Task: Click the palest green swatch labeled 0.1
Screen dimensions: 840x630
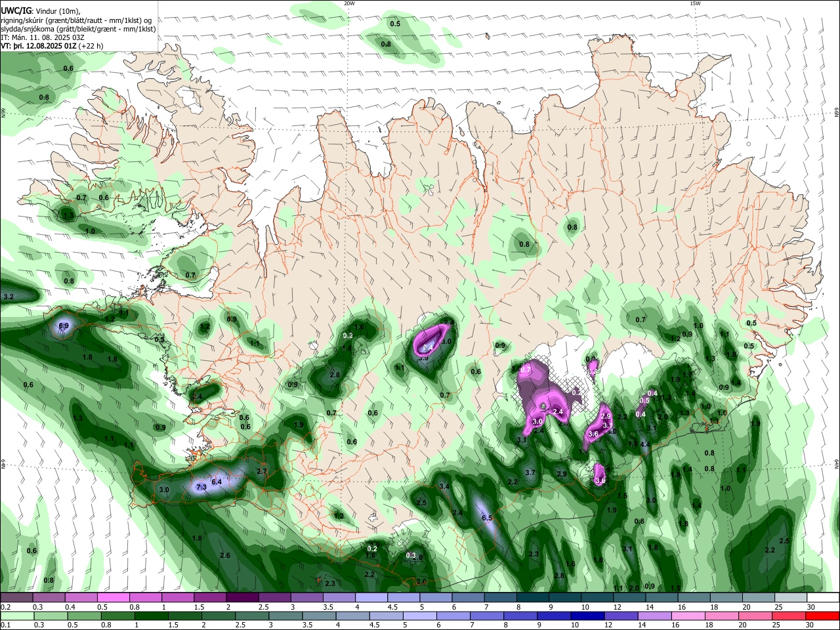Action: (x=16, y=616)
